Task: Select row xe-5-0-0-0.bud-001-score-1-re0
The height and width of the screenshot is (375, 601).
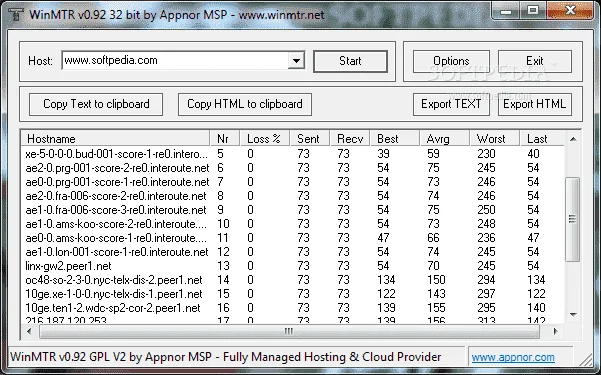Action: point(293,154)
